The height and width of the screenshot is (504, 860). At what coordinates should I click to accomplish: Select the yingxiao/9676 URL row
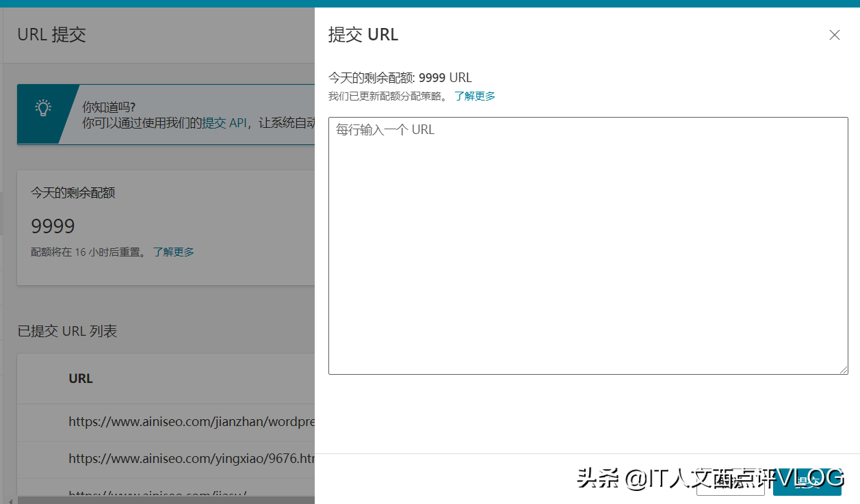pyautogui.click(x=166, y=459)
